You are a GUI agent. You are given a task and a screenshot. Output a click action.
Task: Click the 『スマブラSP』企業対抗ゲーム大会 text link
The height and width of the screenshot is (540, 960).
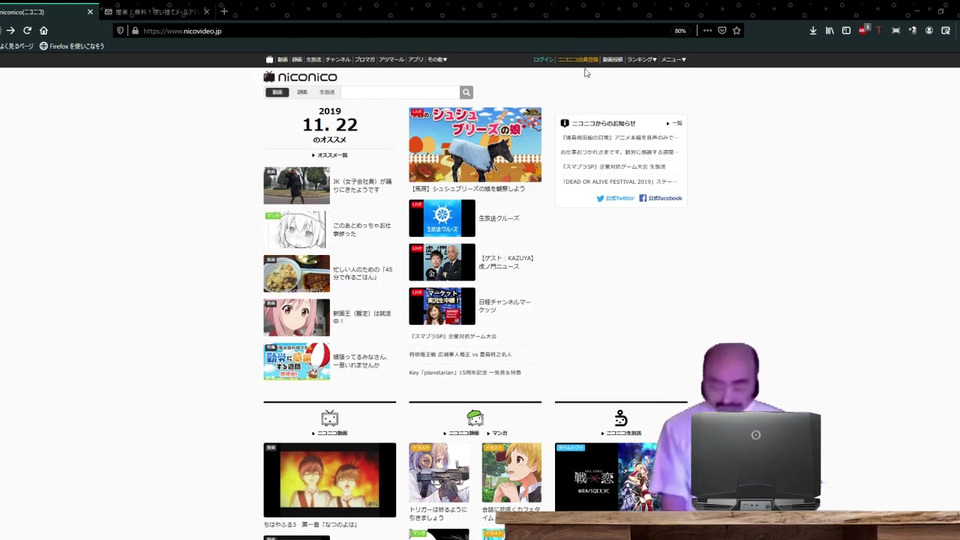tap(453, 336)
